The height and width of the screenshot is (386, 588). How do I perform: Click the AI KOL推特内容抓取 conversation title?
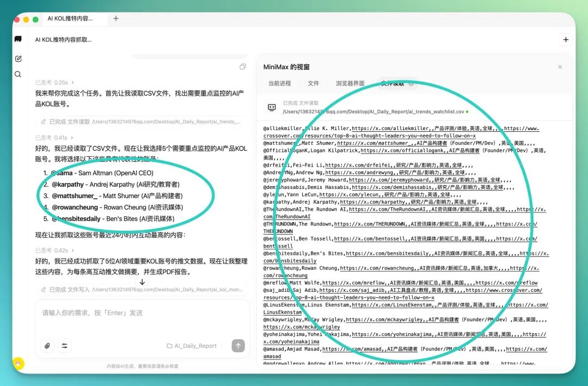tap(63, 40)
